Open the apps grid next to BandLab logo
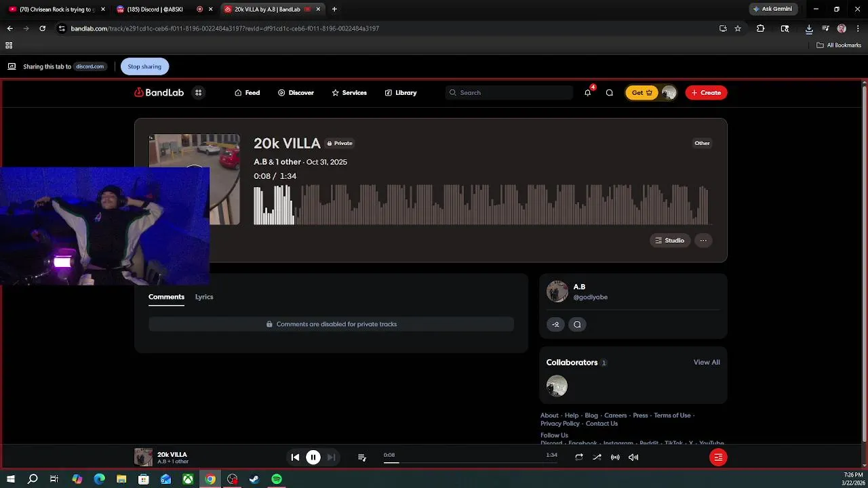The width and height of the screenshot is (868, 488). 198,93
